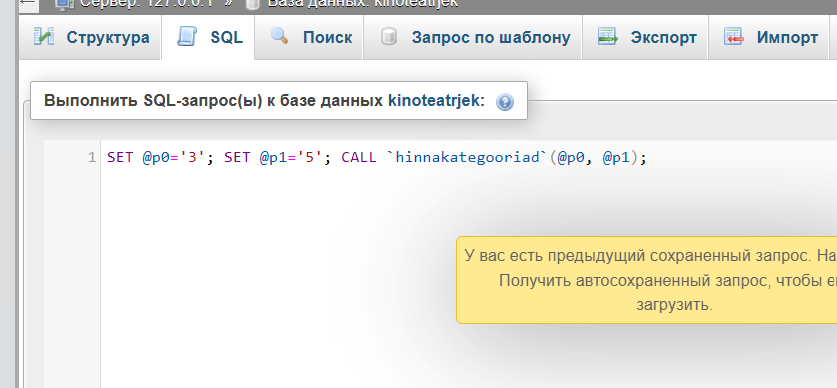Click the @p0='3' assignment in query
837x388 pixels.
(x=173, y=157)
